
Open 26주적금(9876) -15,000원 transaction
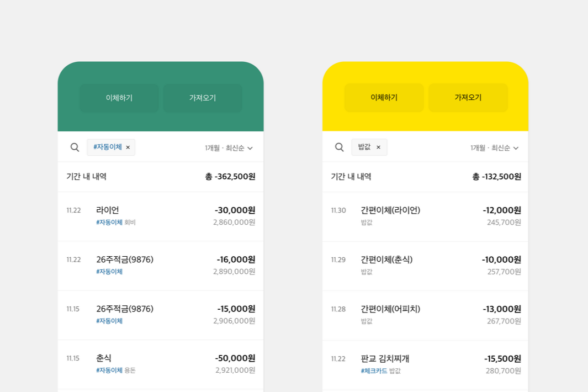[x=161, y=315]
